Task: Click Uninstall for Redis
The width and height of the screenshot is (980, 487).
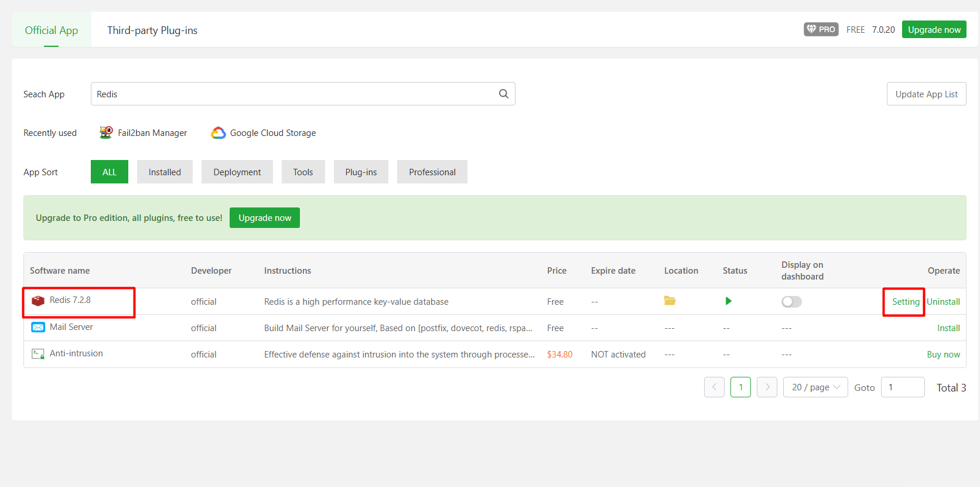Action: (943, 301)
